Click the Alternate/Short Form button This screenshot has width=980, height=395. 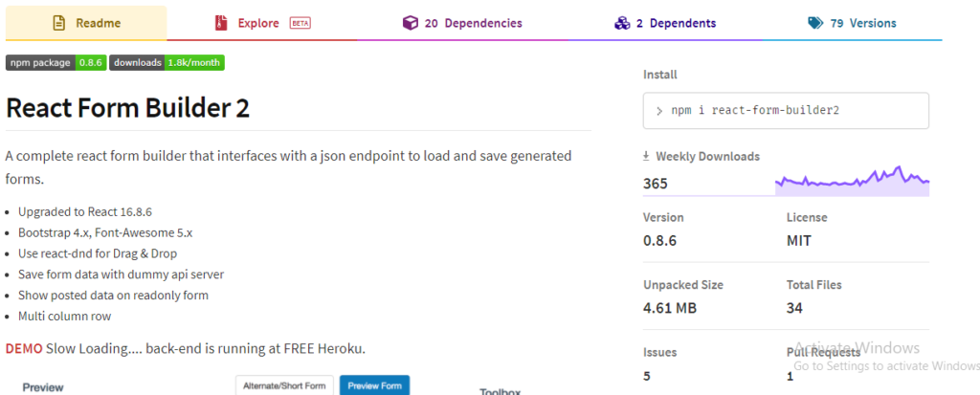[x=284, y=385]
